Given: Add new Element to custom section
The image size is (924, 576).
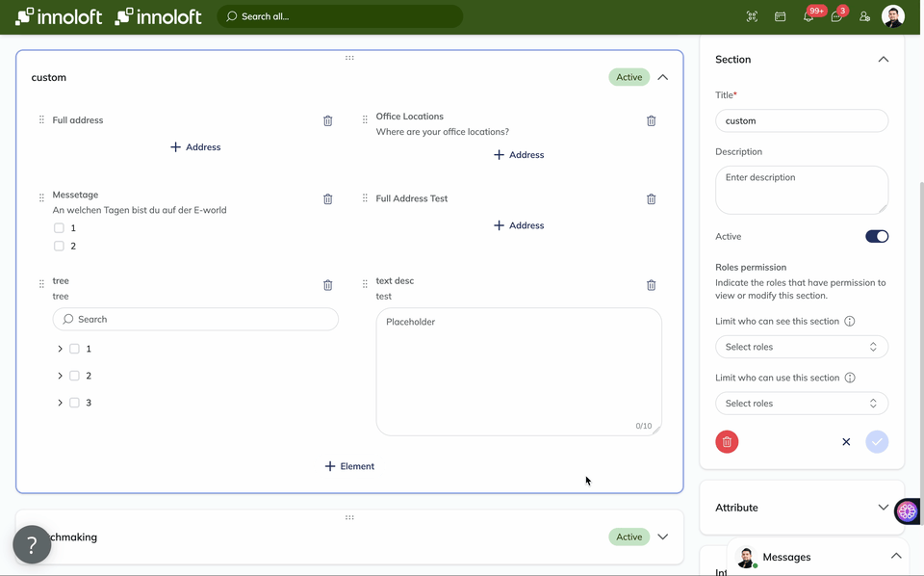Looking at the screenshot, I should coord(349,466).
